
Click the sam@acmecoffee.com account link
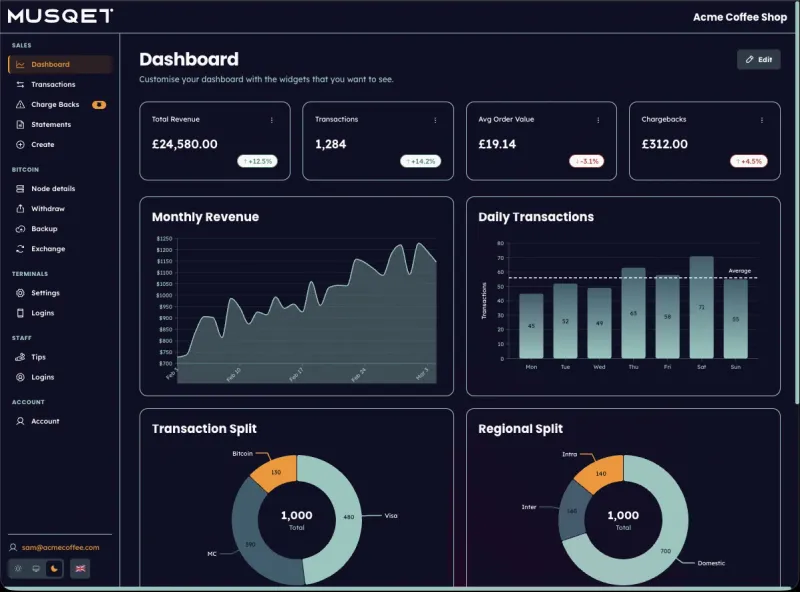60,547
